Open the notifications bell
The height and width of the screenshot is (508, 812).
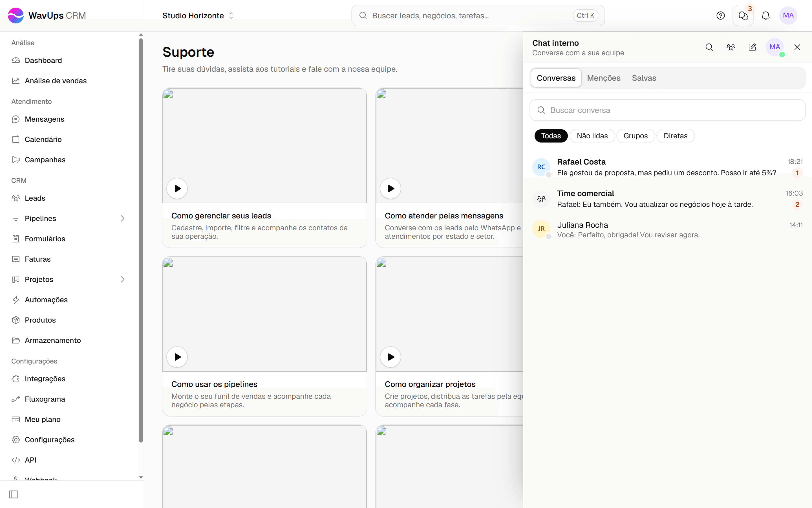[766, 16]
